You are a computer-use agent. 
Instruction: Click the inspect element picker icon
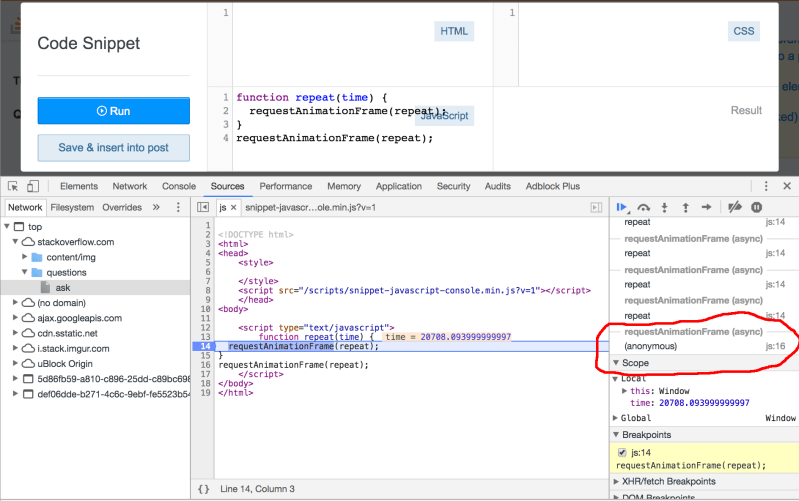[13, 186]
